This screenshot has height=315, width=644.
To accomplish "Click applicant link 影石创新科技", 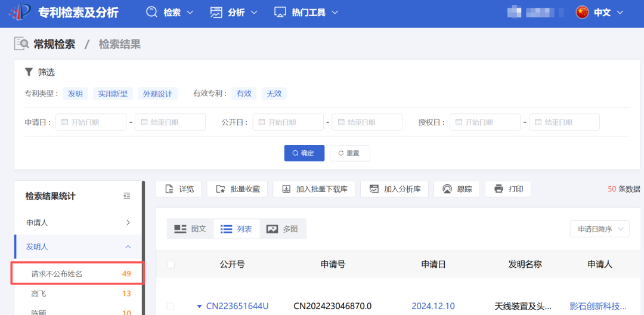I will (x=599, y=306).
